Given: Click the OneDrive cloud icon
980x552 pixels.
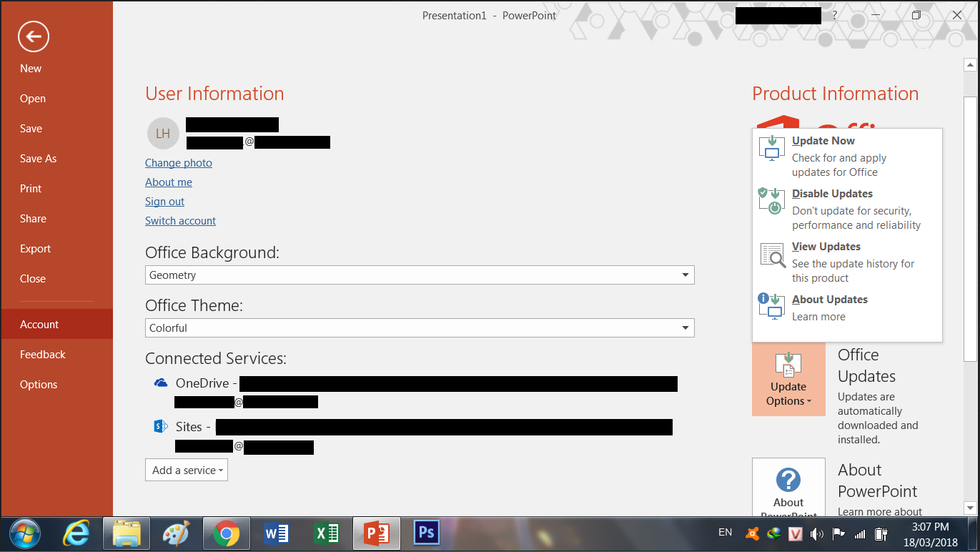Looking at the screenshot, I should [x=161, y=383].
